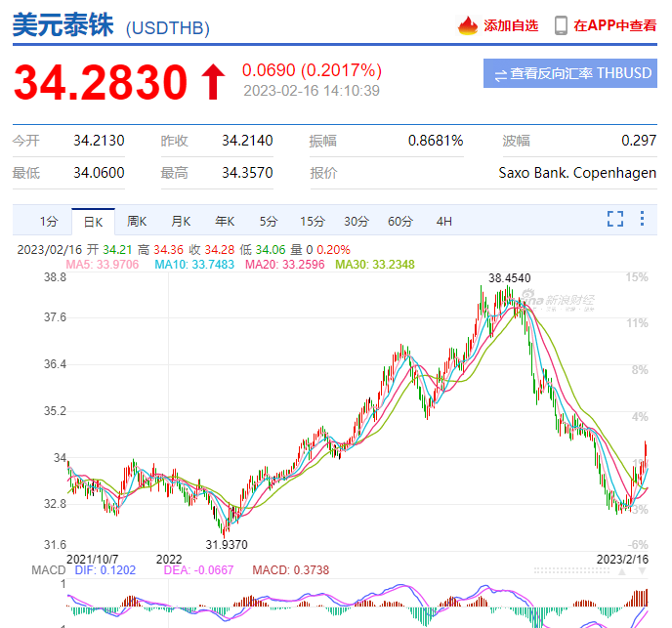Click the 添加自选 link
Image resolution: width=672 pixels, height=628 pixels.
point(511,25)
